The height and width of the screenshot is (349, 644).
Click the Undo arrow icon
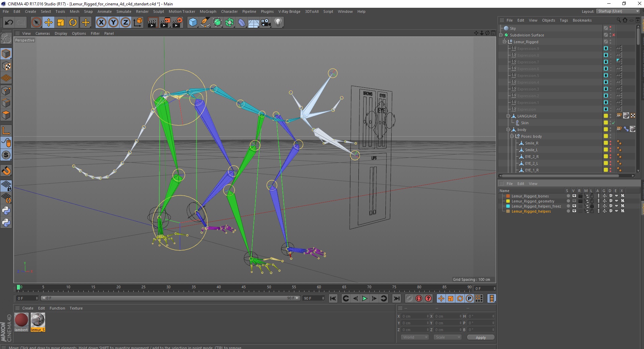[9, 23]
